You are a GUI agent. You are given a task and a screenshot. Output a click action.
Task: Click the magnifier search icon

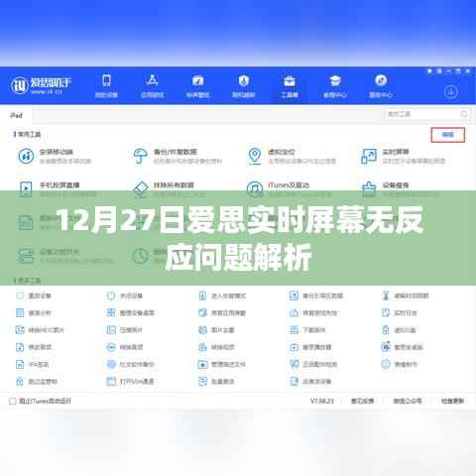point(464,114)
